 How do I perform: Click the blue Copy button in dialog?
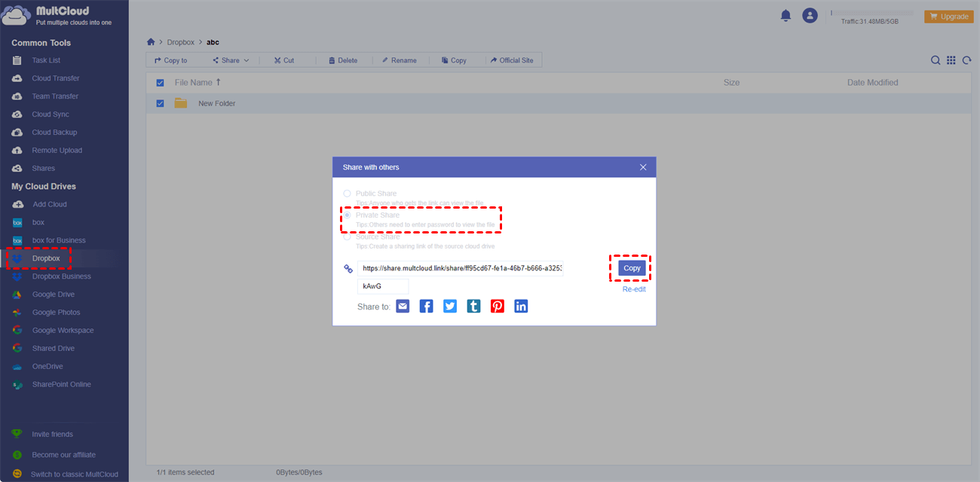click(x=632, y=268)
